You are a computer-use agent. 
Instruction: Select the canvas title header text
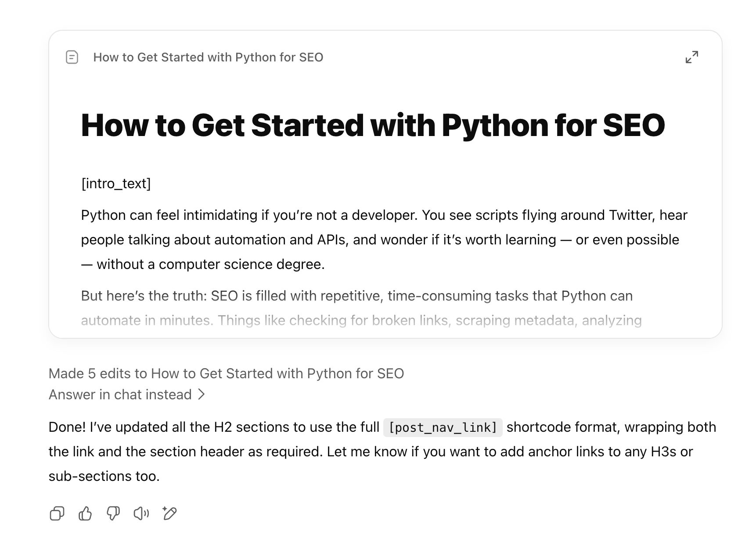(x=208, y=57)
